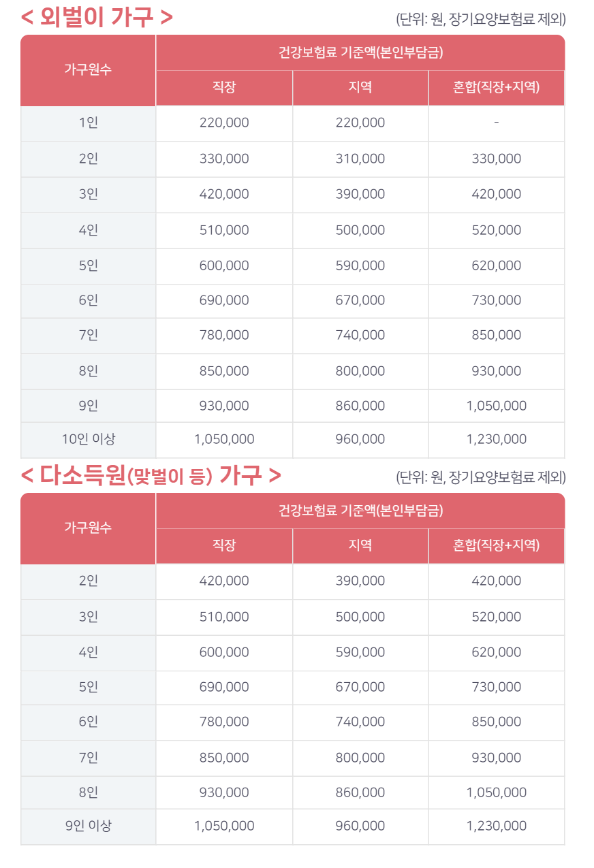Screen dimensions: 594x868
Task: Select 960,000 in the '9인 이상' row
Action: click(x=360, y=826)
